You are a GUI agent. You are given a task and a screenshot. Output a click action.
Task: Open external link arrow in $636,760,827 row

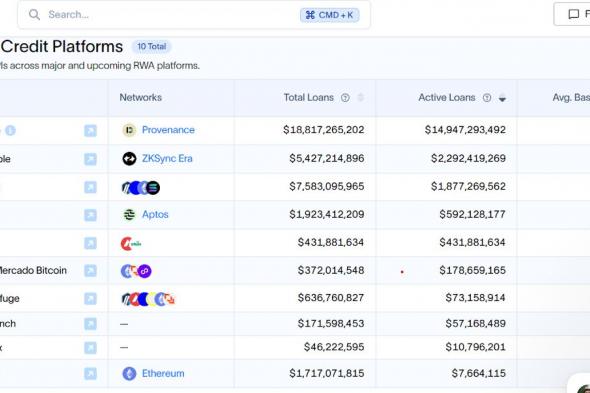pyautogui.click(x=90, y=299)
